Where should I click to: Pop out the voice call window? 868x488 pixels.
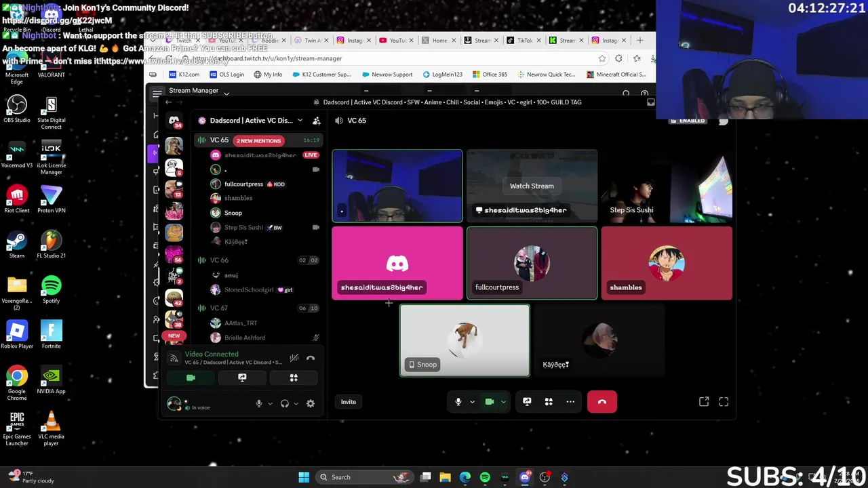point(704,402)
